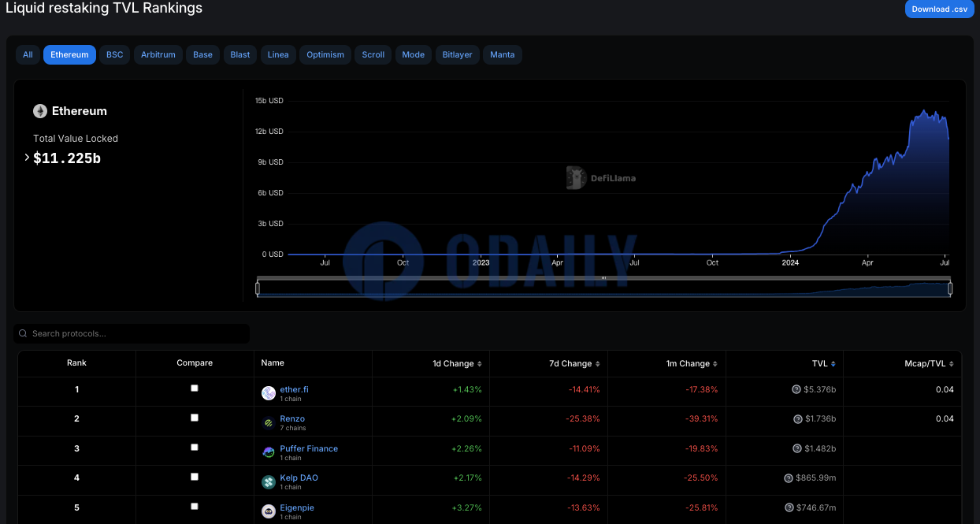980x524 pixels.
Task: Click the Search protocols input field
Action: pyautogui.click(x=132, y=334)
